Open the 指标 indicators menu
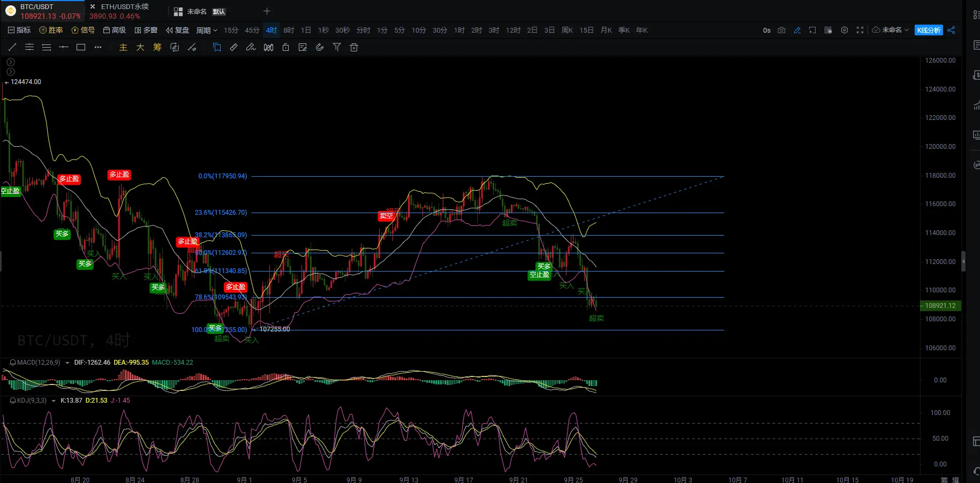 pyautogui.click(x=19, y=31)
